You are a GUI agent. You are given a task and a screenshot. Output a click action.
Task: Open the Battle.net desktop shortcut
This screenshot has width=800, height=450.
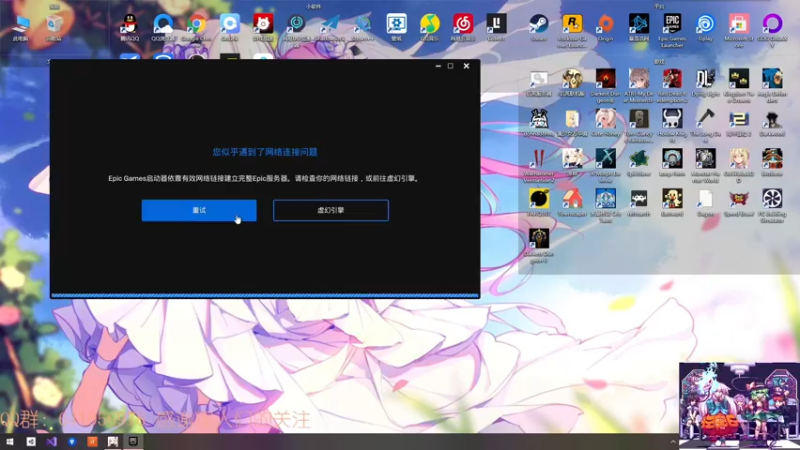tap(639, 28)
